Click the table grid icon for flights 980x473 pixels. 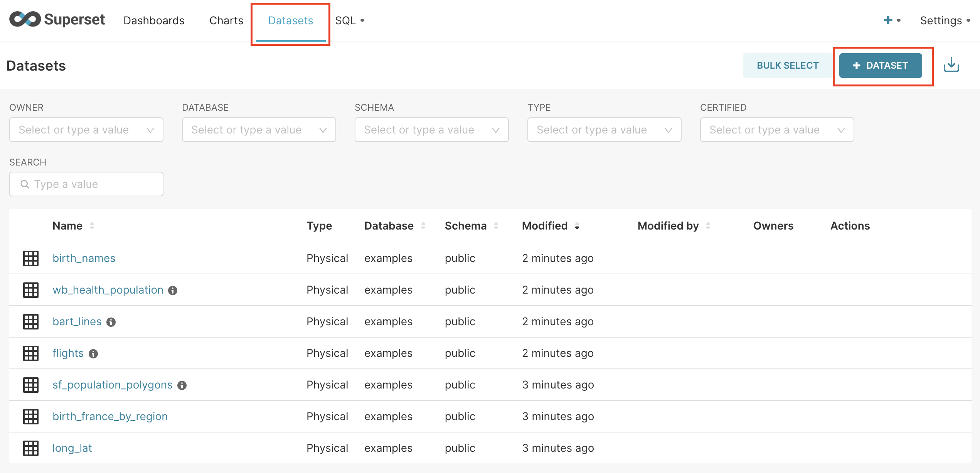[x=31, y=353]
